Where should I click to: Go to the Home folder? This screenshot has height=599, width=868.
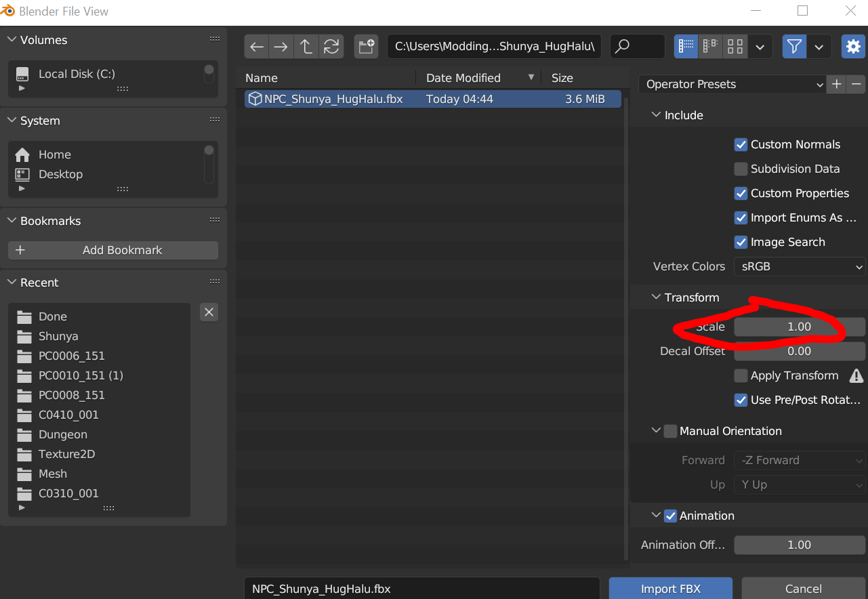54,154
